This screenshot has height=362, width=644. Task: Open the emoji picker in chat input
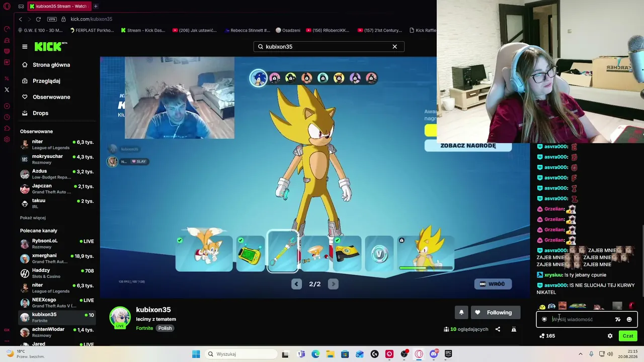coord(629,319)
